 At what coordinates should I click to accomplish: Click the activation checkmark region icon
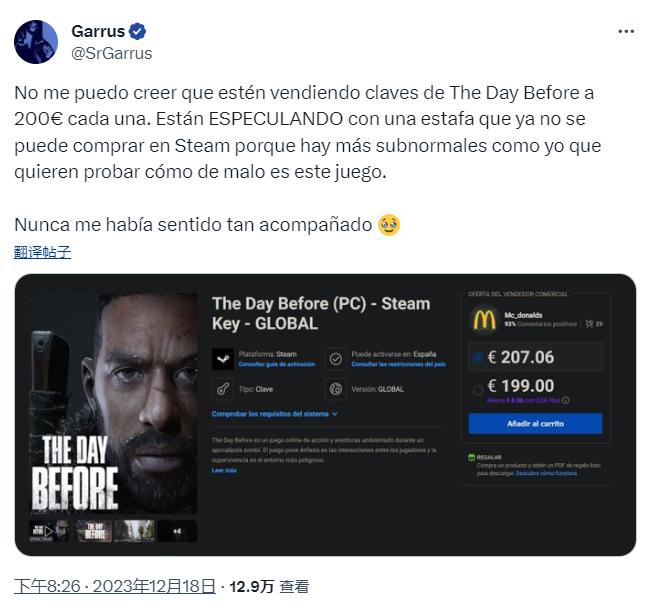point(336,359)
